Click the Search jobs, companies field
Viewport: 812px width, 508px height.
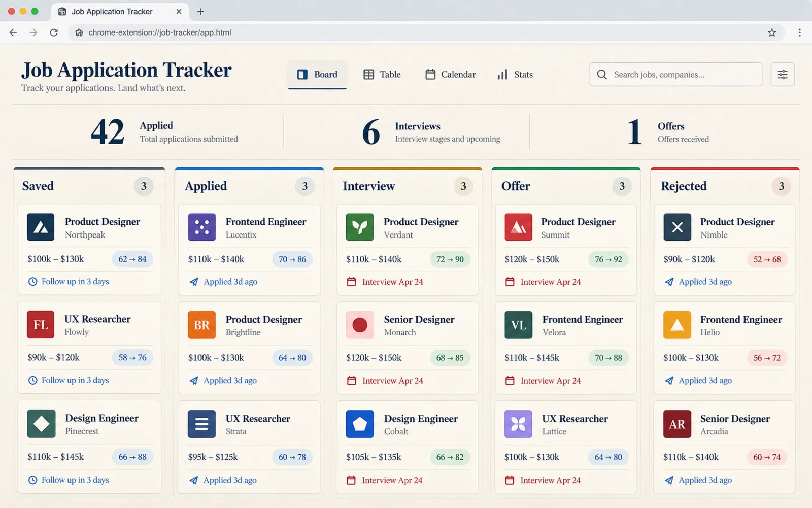[x=676, y=75]
